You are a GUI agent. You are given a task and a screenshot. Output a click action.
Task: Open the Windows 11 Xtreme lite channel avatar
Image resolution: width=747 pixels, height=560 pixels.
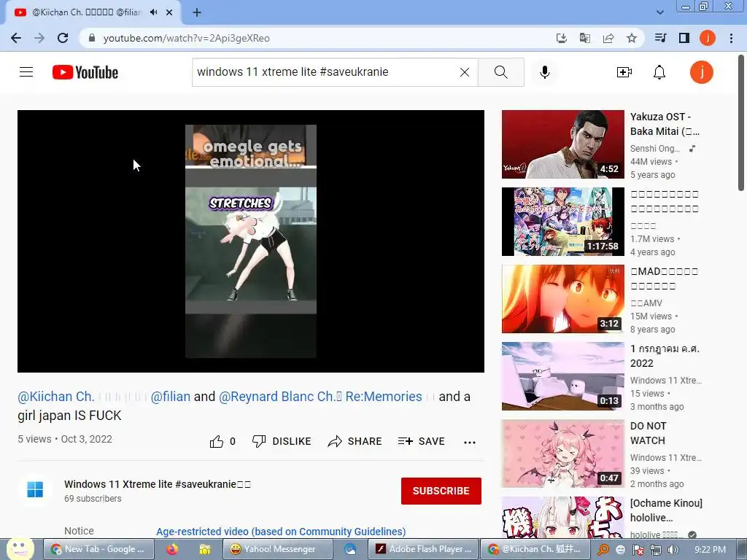click(x=35, y=489)
